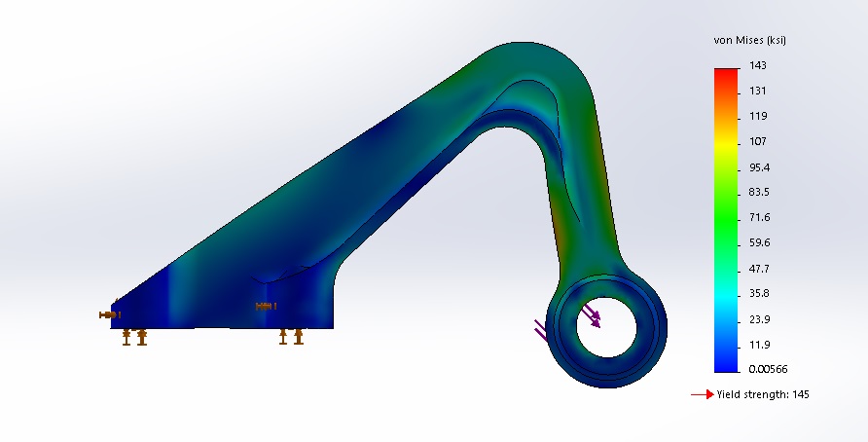Click the legend value 35.8
This screenshot has height=442, width=868.
point(759,294)
